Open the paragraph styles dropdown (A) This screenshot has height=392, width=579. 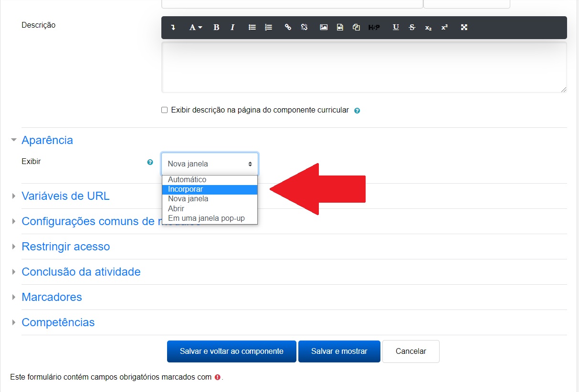pyautogui.click(x=195, y=28)
